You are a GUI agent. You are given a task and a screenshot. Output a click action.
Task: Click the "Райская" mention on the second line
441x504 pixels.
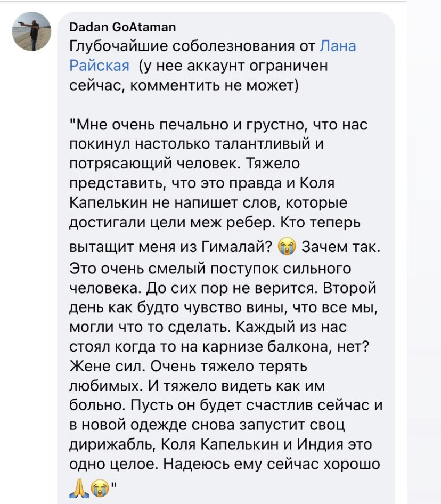coord(100,66)
